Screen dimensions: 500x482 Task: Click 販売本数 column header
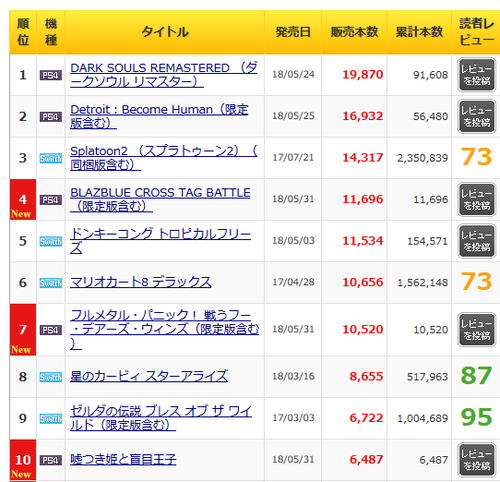354,32
